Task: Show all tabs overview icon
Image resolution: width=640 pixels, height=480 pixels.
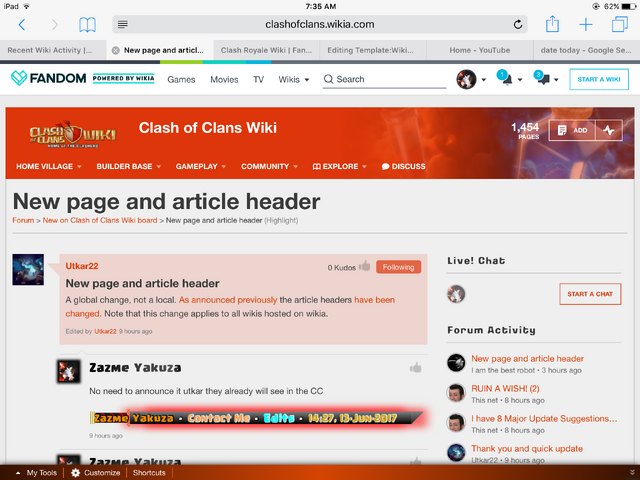Action: [x=620, y=24]
